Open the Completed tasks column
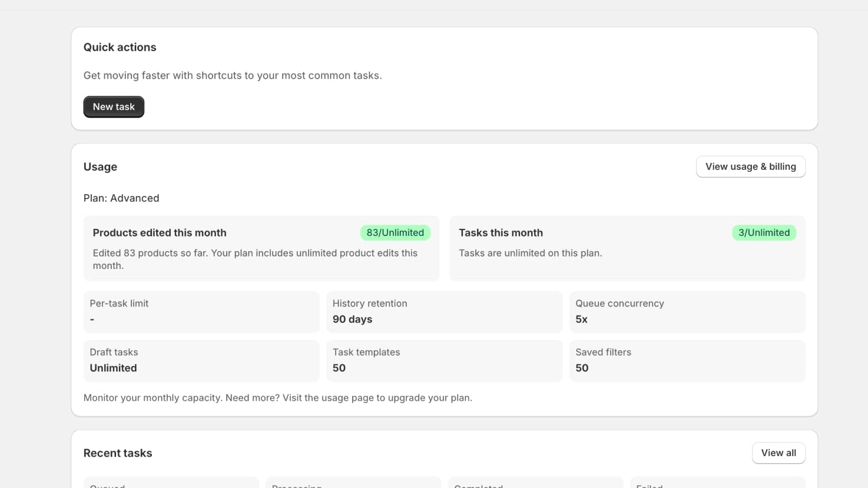Image resolution: width=868 pixels, height=488 pixels. coord(535,484)
